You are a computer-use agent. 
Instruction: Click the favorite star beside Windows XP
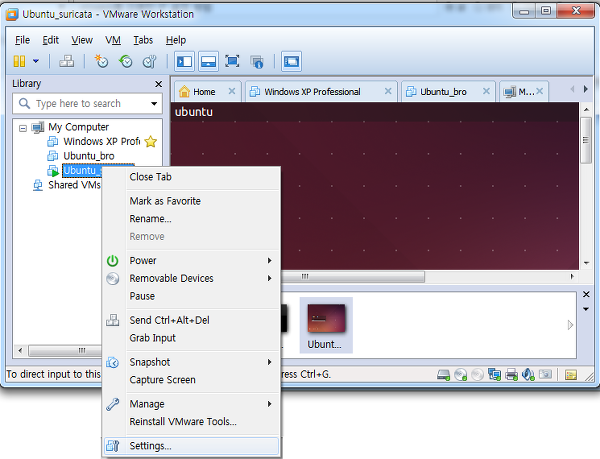pos(151,142)
